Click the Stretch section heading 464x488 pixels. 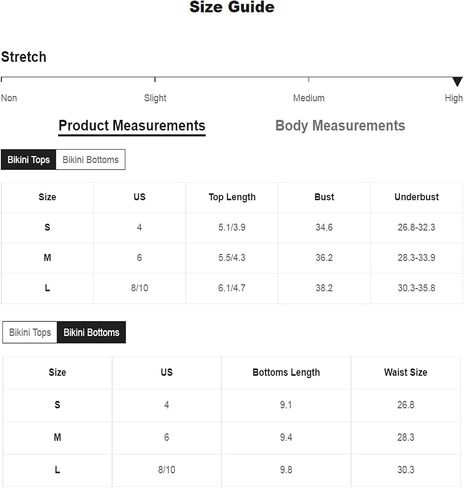(24, 57)
